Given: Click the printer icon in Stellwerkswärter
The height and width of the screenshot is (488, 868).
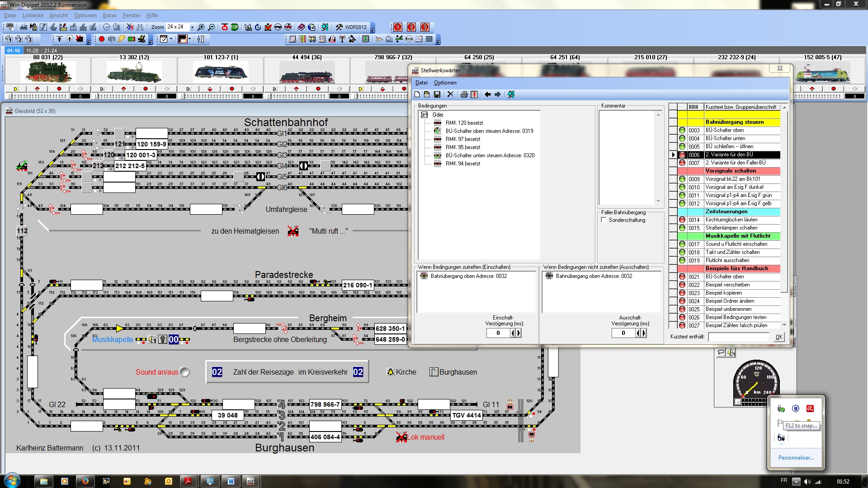Looking at the screenshot, I should tap(464, 94).
